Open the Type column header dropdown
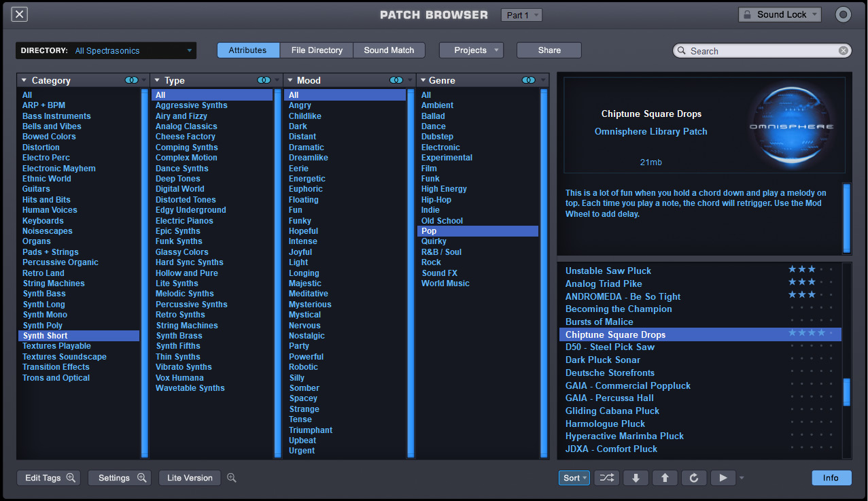Screen dimensions: 868x501 (x=158, y=80)
